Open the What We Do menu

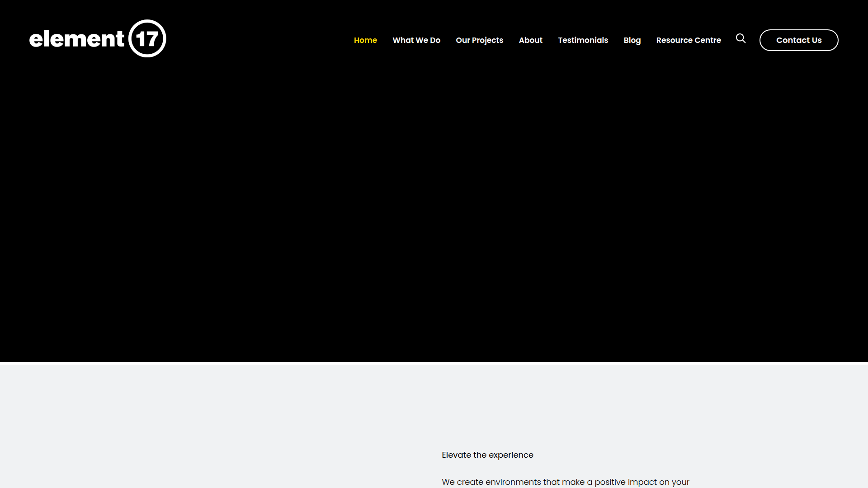click(x=416, y=40)
